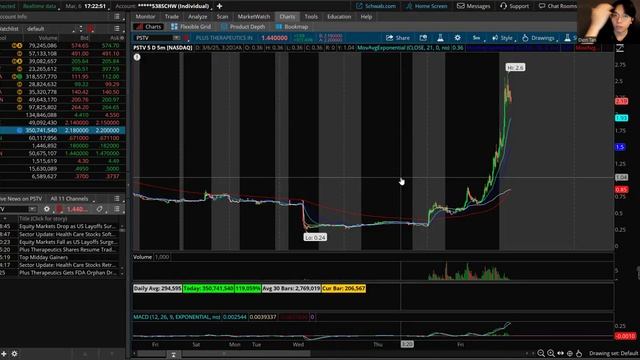
Task: Switch to the Trade tab
Action: click(172, 17)
